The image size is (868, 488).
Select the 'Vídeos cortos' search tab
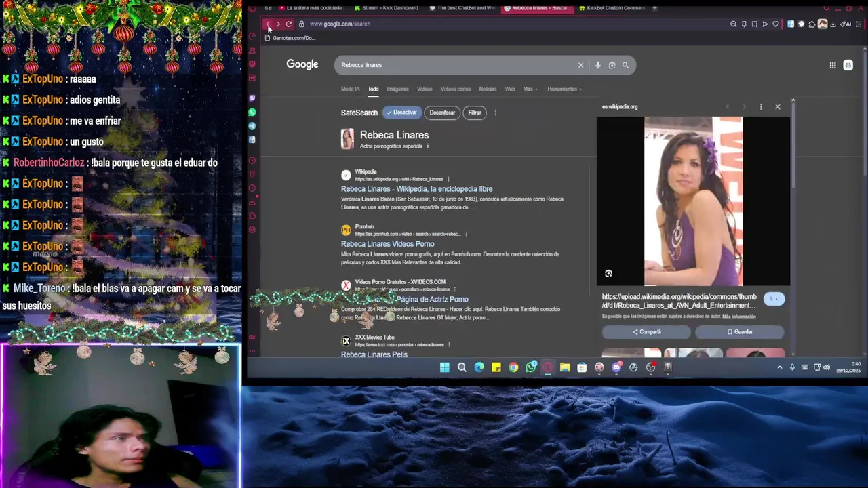456,89
